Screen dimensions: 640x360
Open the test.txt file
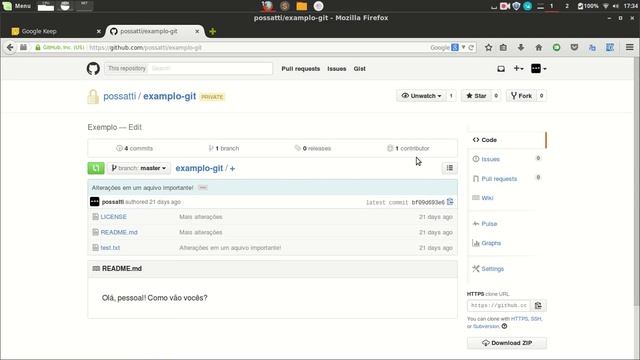110,248
